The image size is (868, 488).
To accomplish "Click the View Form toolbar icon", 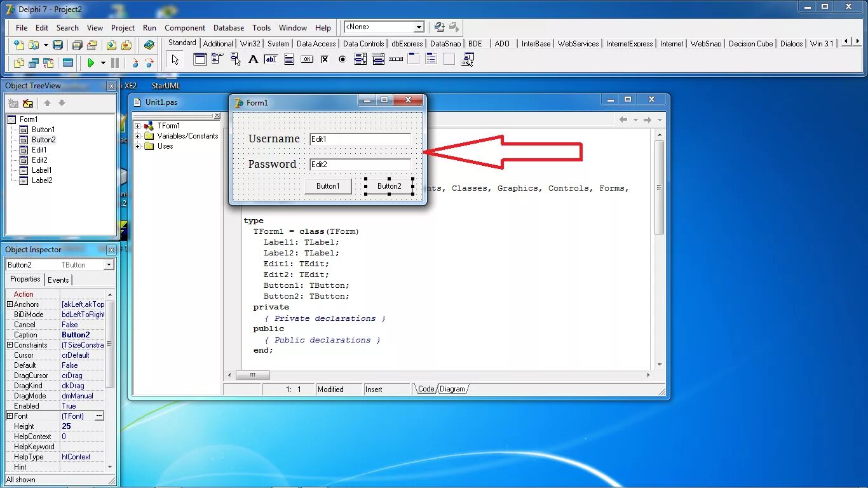I will (x=34, y=63).
